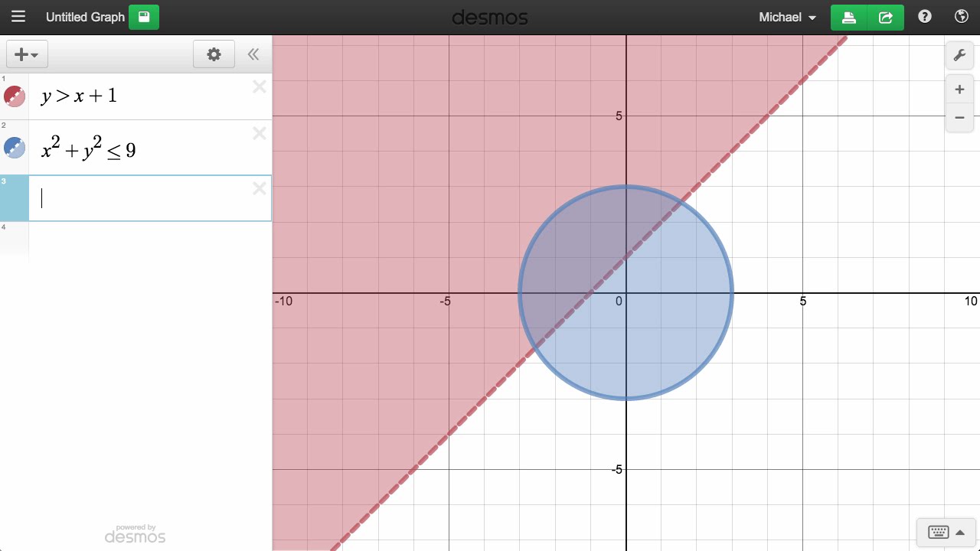Screen dimensions: 980x551
Task: Click the powered by desmos link
Action: click(x=135, y=534)
